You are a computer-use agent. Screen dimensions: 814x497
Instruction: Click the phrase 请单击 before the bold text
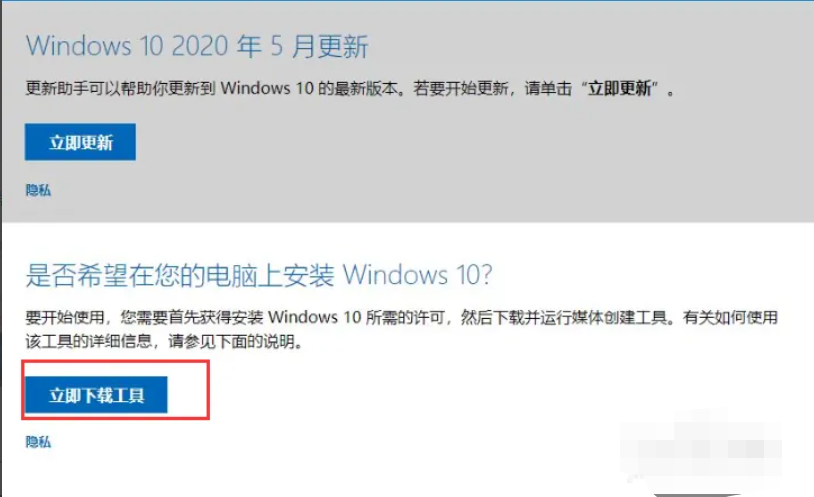[548, 88]
